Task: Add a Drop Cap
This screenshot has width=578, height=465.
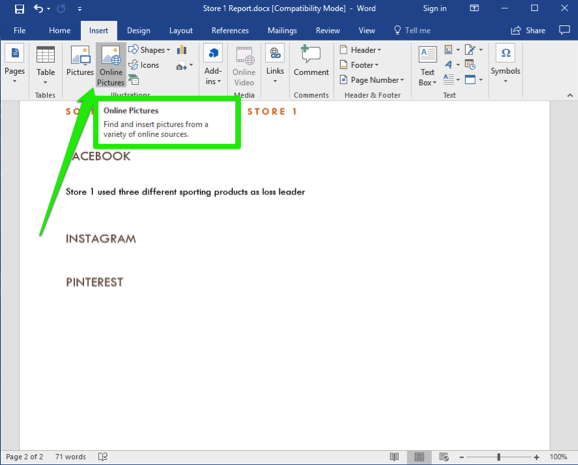Action: (x=452, y=79)
